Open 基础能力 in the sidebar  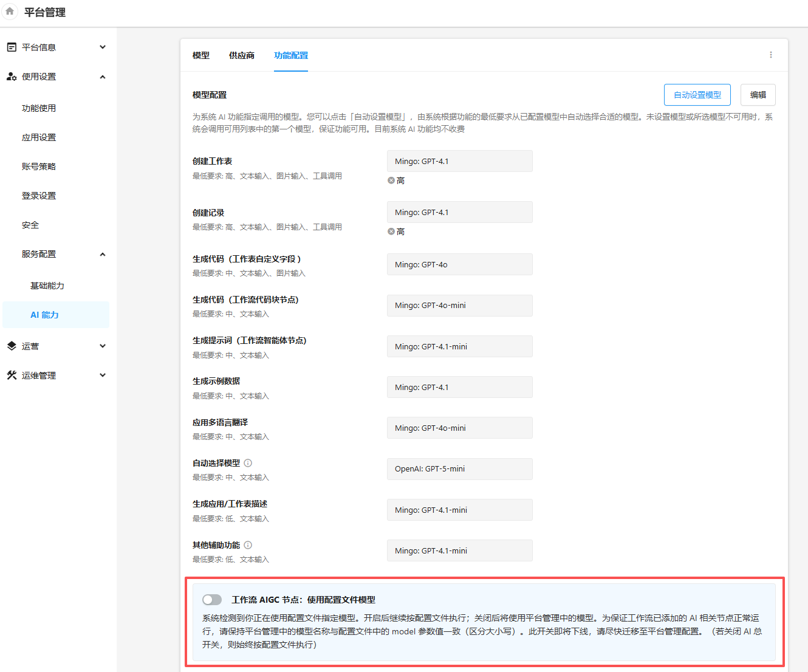(47, 286)
